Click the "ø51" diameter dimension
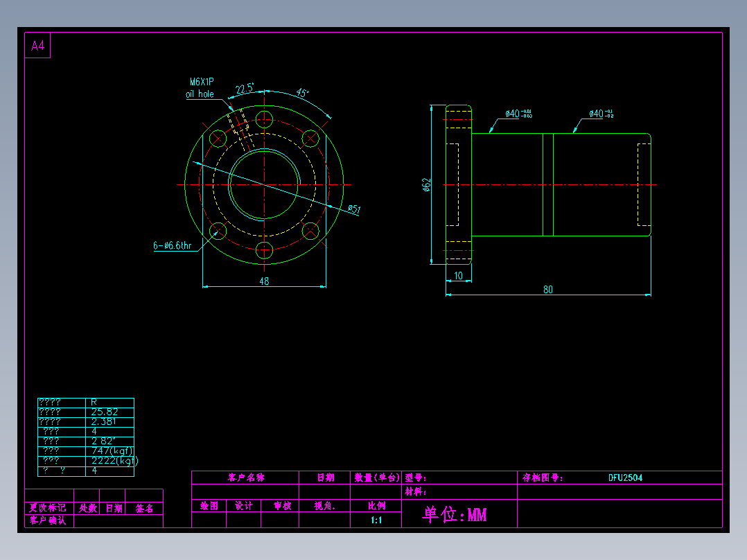The image size is (747, 560). click(354, 209)
